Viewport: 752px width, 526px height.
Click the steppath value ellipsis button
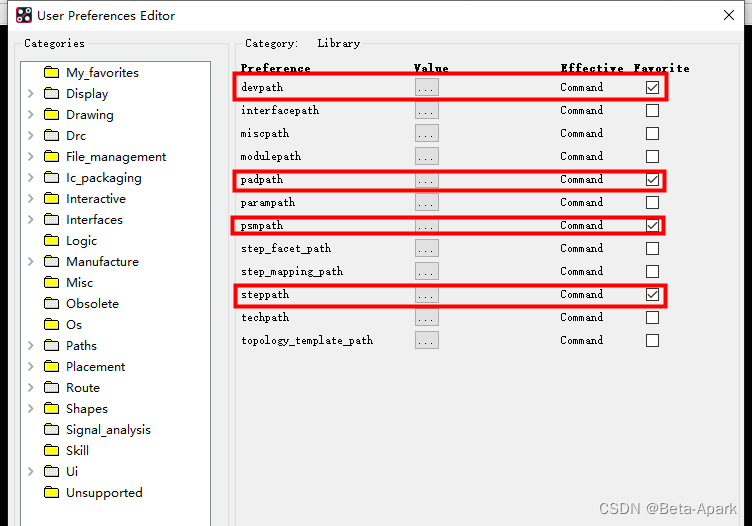point(427,295)
